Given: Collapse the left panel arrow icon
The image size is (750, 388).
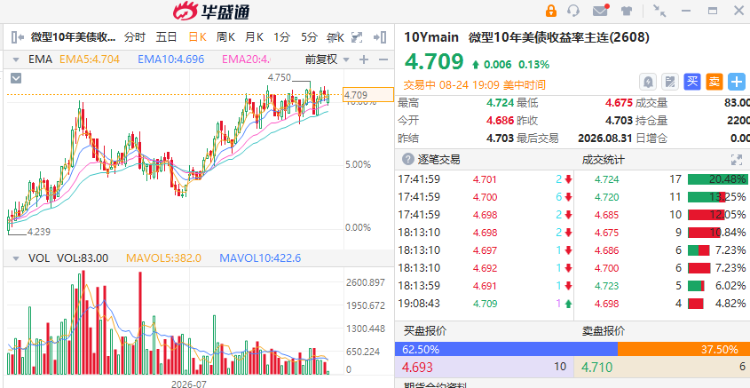Looking at the screenshot, I should click(x=17, y=37).
